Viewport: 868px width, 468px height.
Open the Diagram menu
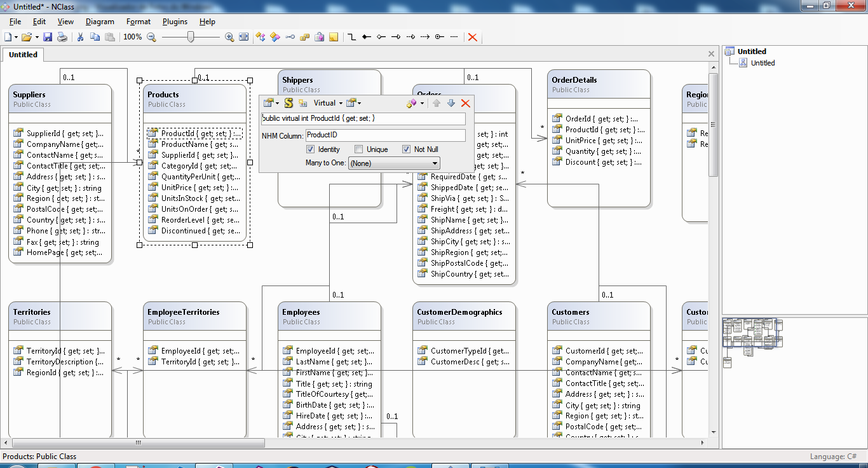(x=100, y=22)
